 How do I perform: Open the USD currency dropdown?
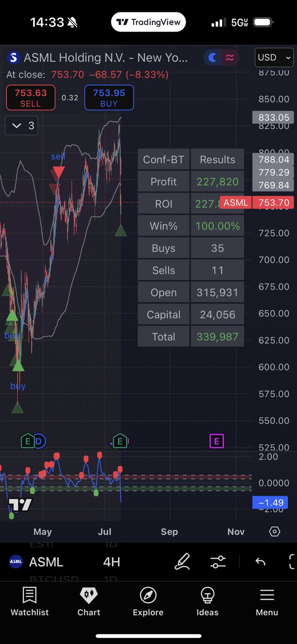[274, 58]
